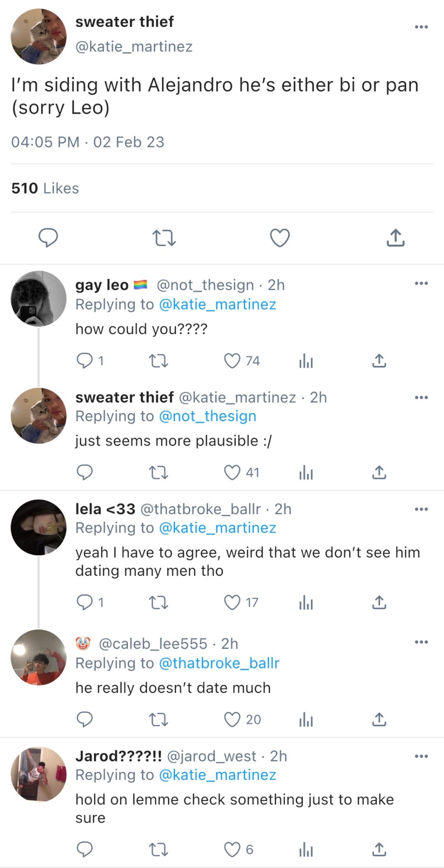This screenshot has width=444, height=868.
Task: Like the reply with 41 likes
Action: point(232,472)
